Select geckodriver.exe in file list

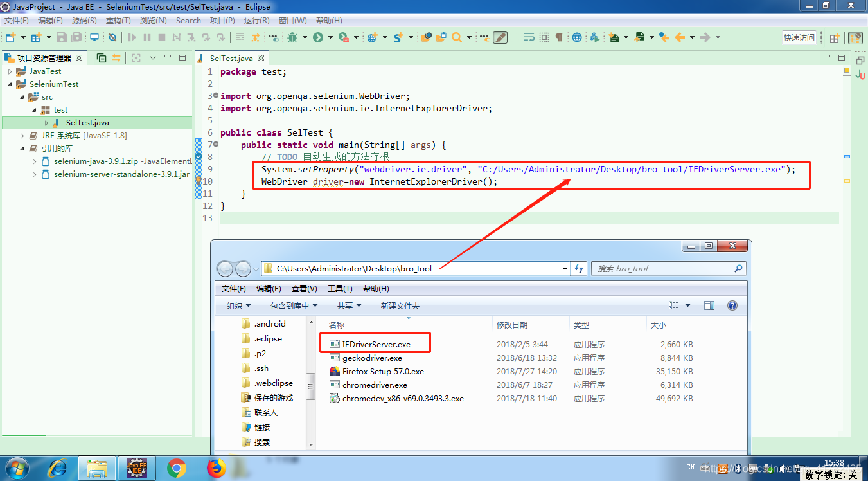[372, 358]
